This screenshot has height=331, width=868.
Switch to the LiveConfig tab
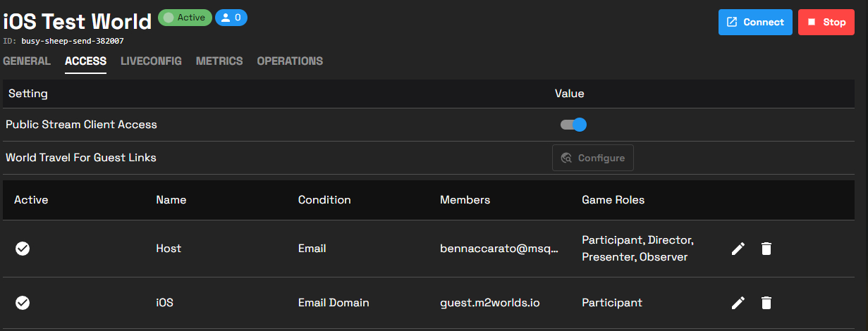click(151, 61)
